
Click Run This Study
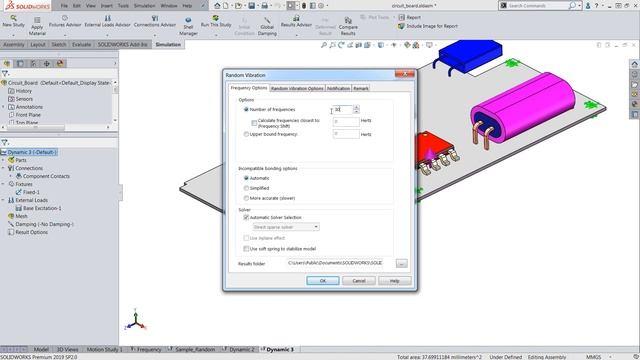click(216, 22)
